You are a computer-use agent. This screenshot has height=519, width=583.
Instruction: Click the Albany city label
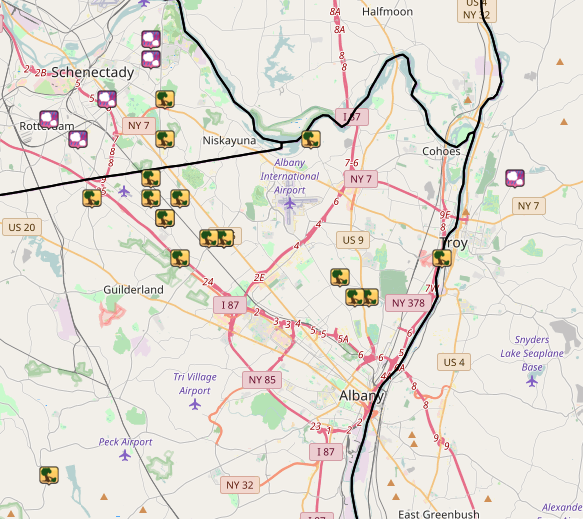click(x=361, y=396)
